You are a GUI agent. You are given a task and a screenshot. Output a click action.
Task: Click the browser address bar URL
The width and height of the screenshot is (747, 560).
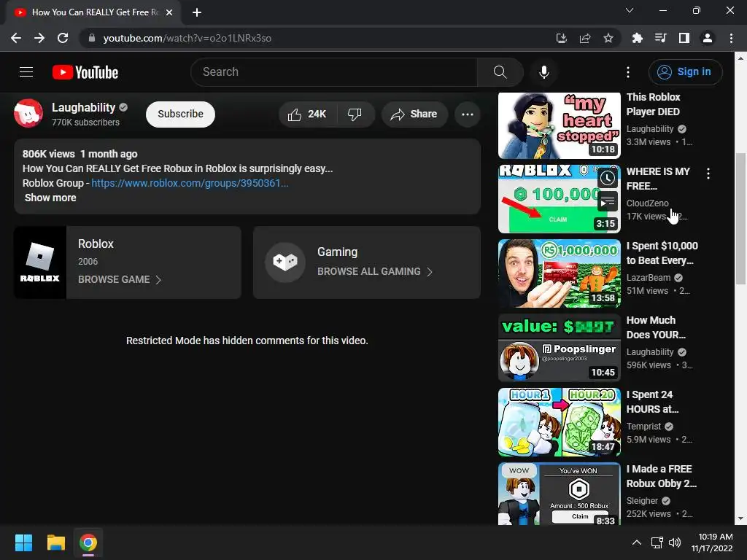[x=187, y=38]
